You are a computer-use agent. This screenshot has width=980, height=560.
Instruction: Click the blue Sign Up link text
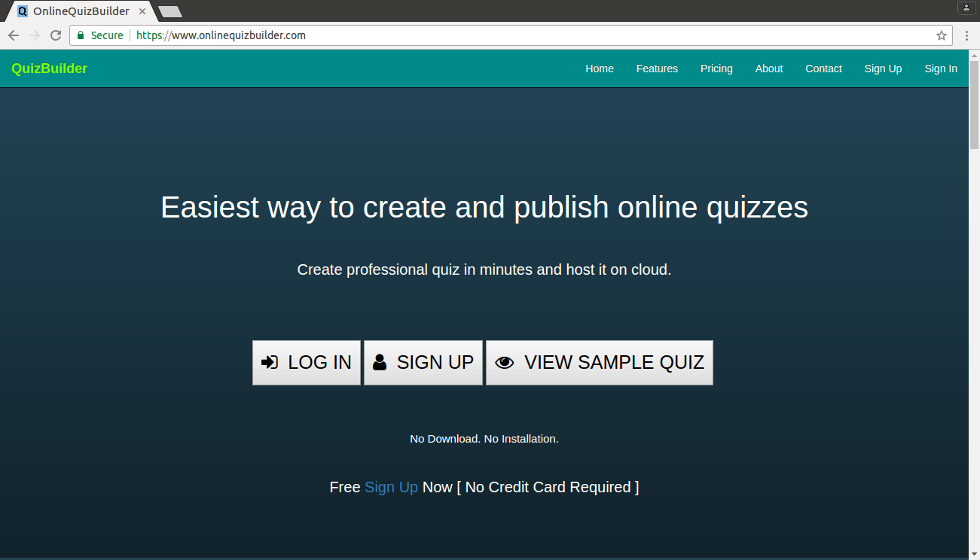[391, 487]
